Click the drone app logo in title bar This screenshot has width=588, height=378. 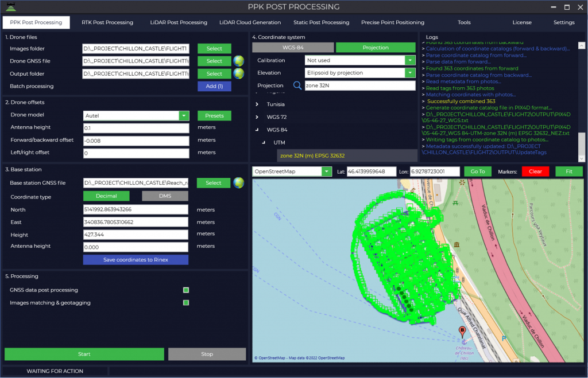coord(10,7)
